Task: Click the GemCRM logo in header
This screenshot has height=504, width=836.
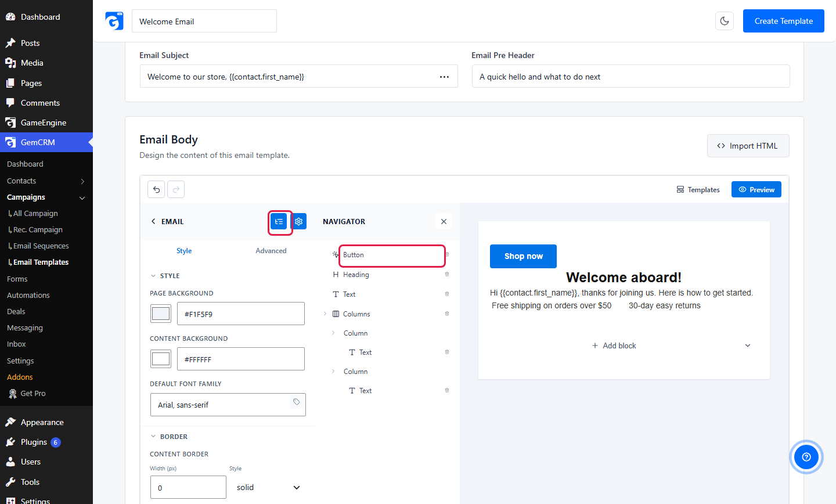Action: 114,21
